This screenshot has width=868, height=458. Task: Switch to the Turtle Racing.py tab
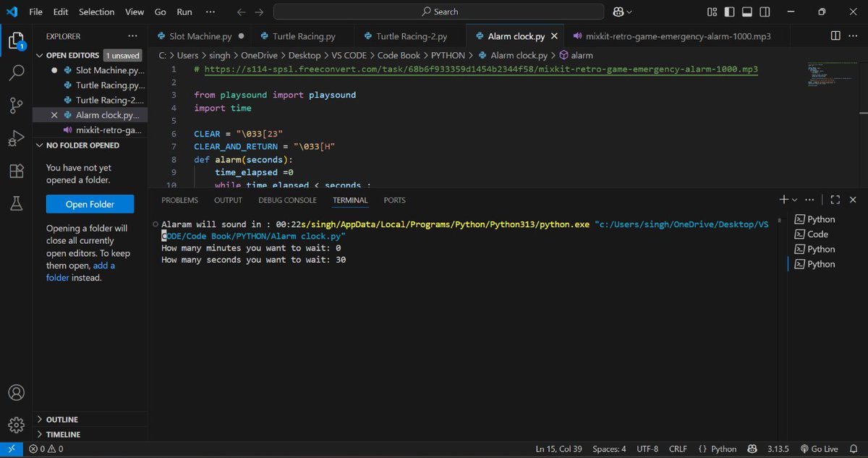coord(304,36)
